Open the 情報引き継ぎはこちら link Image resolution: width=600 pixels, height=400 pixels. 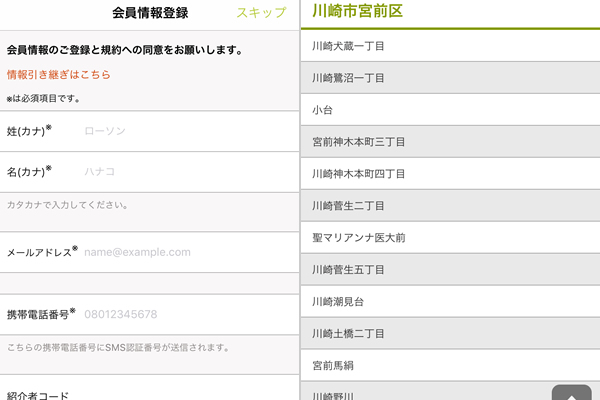pyautogui.click(x=58, y=75)
